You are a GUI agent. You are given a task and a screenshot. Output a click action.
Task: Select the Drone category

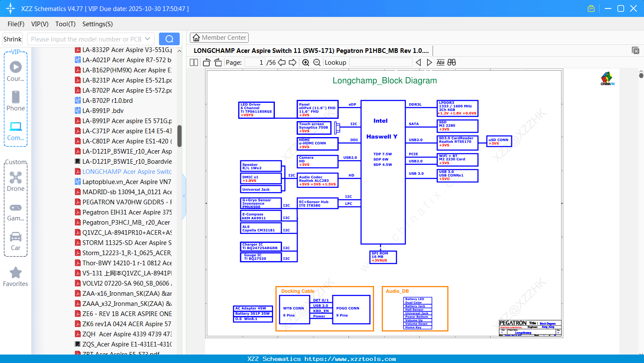[16, 181]
